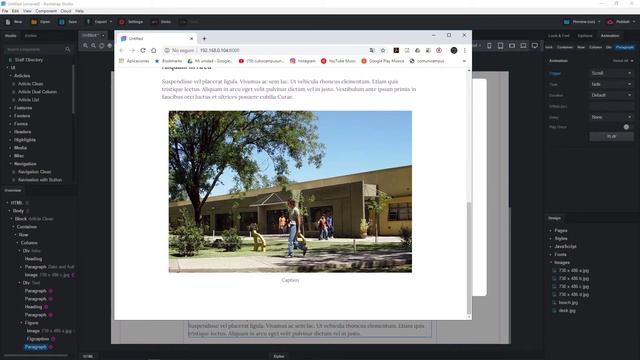Collapse the Navigation component group
The height and width of the screenshot is (360, 640).
10,164
